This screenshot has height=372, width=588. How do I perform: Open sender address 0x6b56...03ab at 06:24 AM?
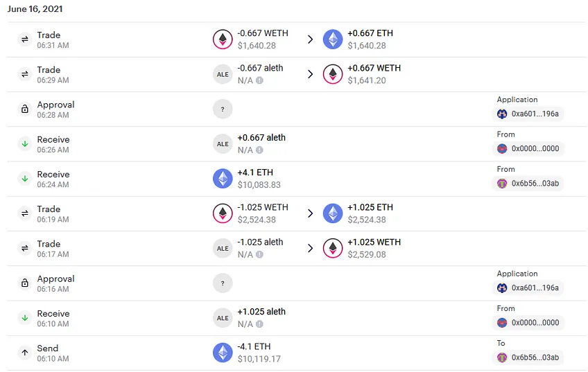[x=528, y=184]
